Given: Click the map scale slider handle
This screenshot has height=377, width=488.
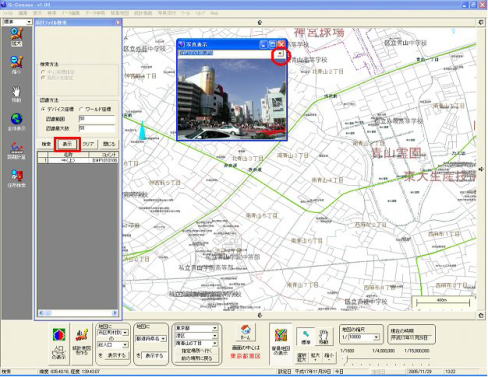Looking at the screenshot, I should (347, 359).
